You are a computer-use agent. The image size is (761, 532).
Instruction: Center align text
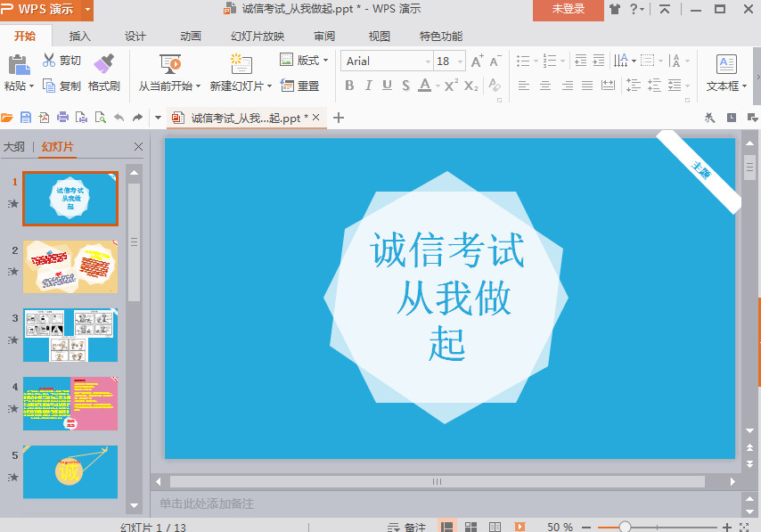coord(545,86)
